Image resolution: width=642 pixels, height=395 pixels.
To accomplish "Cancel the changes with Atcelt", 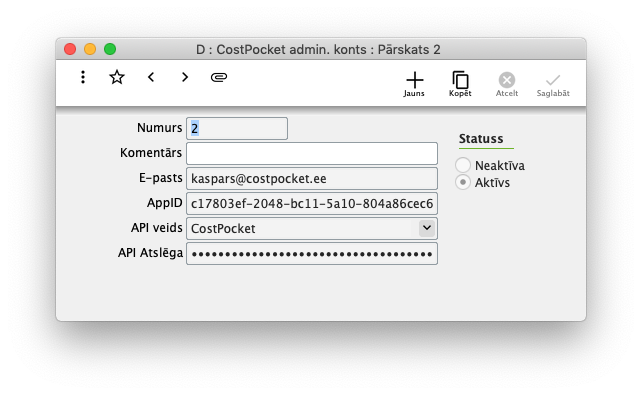I will point(507,84).
